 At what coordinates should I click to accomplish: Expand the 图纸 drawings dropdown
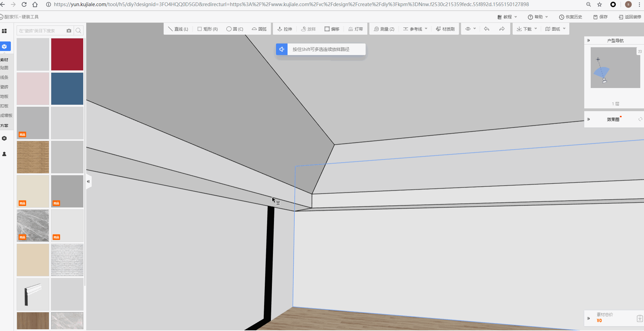(555, 29)
